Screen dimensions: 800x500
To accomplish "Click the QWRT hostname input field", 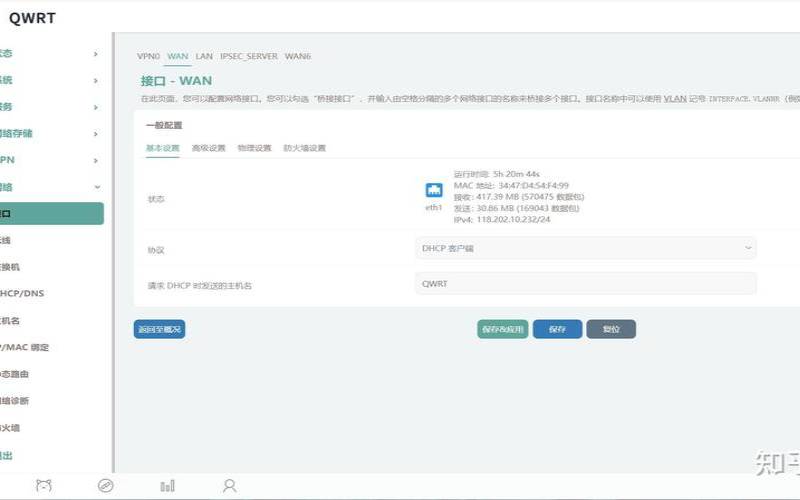I will pos(586,284).
